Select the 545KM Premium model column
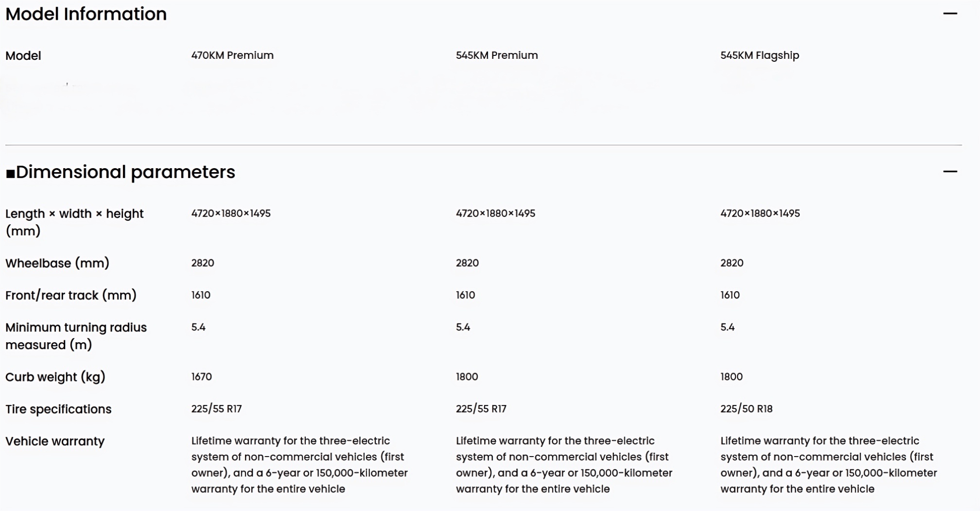The image size is (980, 511). [497, 55]
